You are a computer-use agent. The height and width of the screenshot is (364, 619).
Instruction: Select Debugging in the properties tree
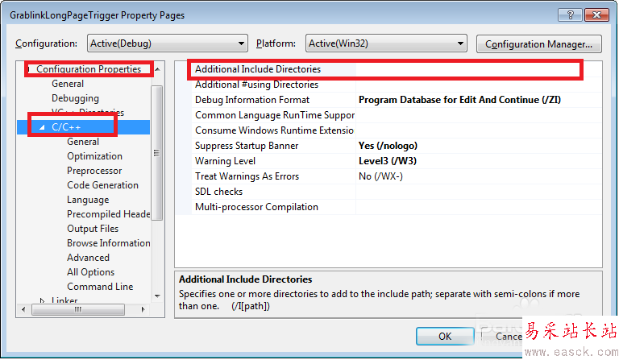76,98
